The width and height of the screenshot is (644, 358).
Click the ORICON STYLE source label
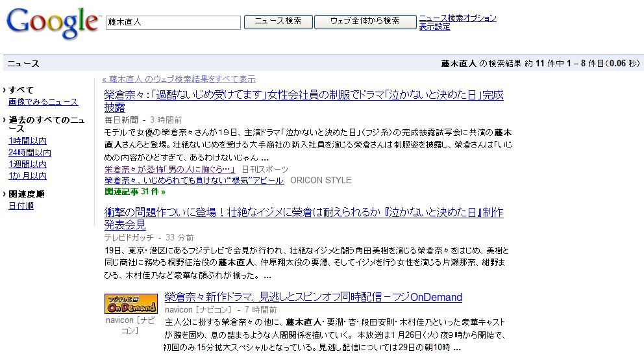(321, 180)
